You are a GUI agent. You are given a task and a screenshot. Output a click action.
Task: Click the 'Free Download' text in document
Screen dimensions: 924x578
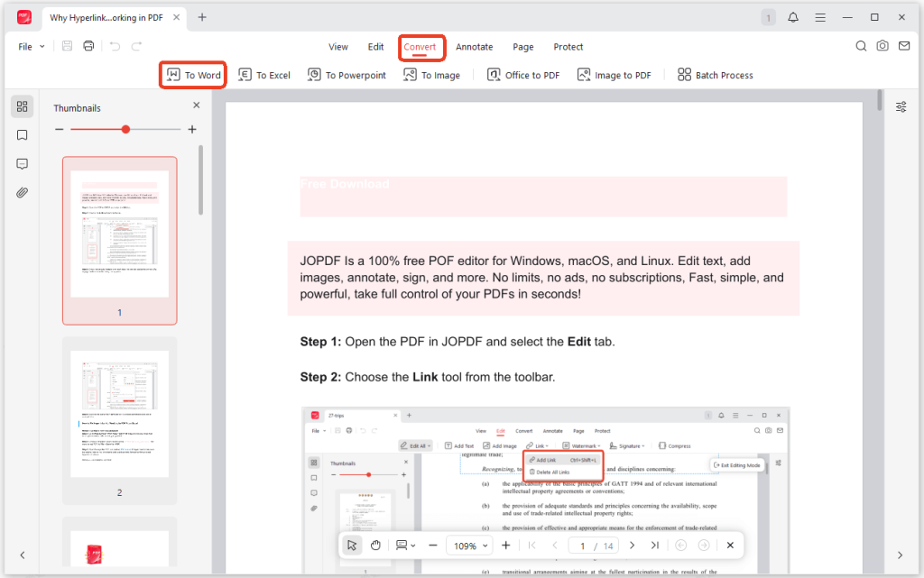tap(345, 184)
